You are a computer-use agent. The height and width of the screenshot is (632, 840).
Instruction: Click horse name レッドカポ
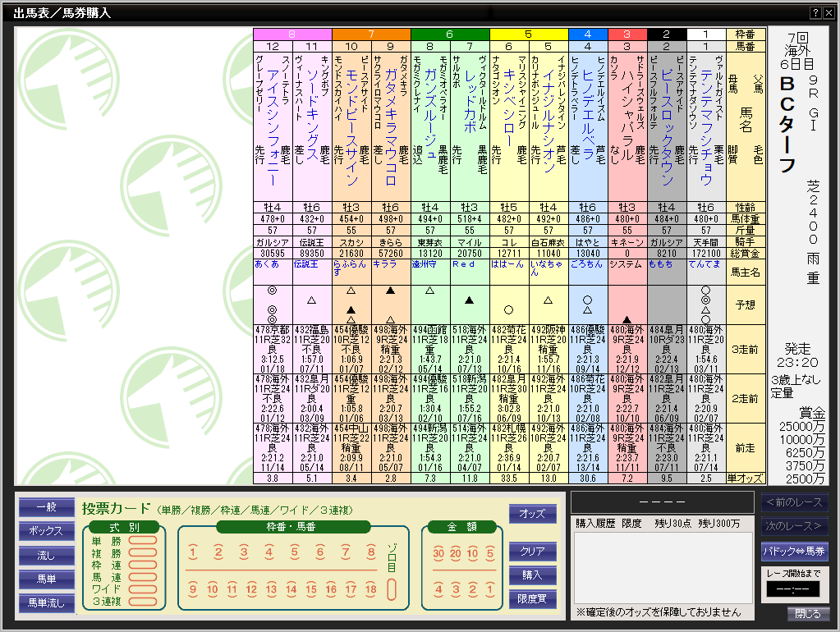tap(470, 102)
